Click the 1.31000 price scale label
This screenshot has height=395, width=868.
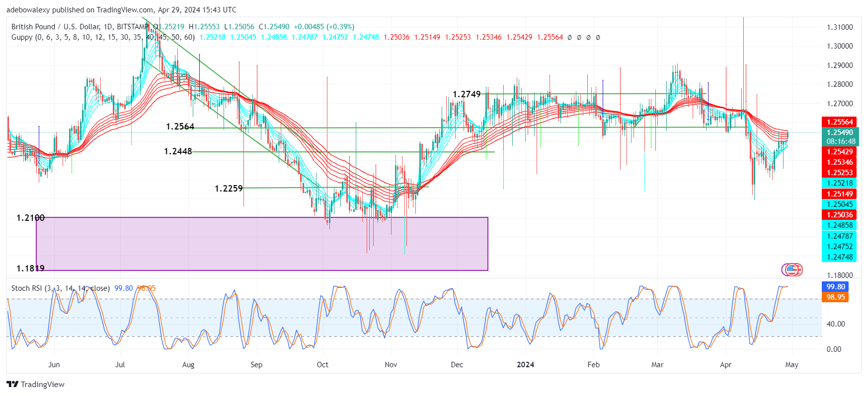840,27
